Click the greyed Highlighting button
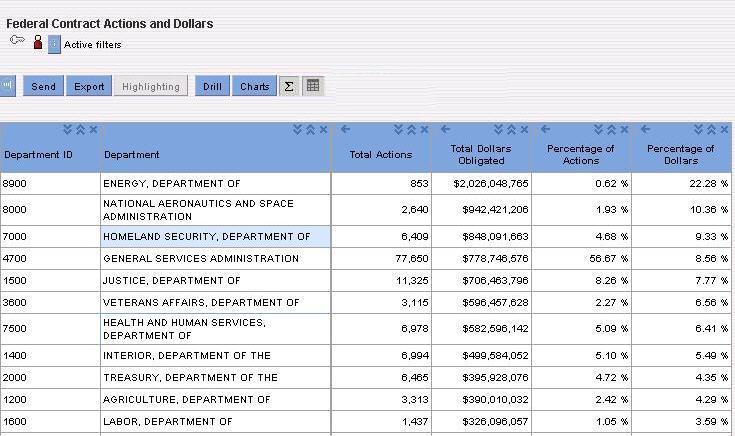 coord(151,86)
